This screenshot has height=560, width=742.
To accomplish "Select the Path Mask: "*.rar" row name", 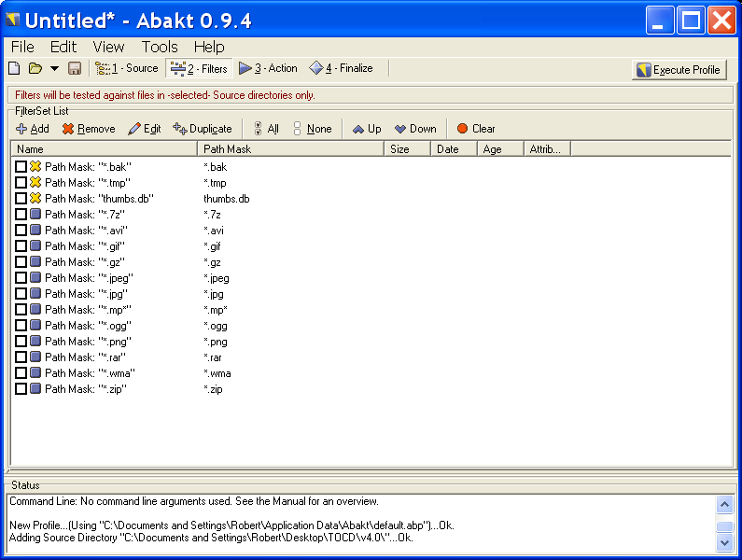I will 85,357.
